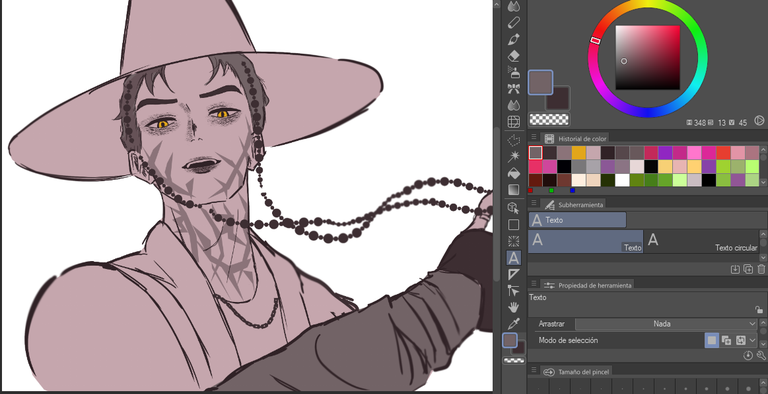
Task: Open the Subherramienta panel menu
Action: click(534, 204)
